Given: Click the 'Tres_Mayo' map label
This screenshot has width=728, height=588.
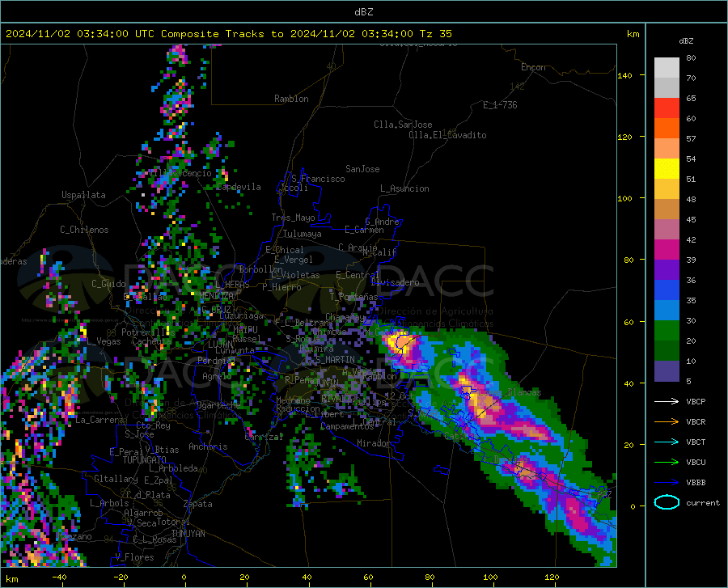Looking at the screenshot, I should pyautogui.click(x=293, y=218).
